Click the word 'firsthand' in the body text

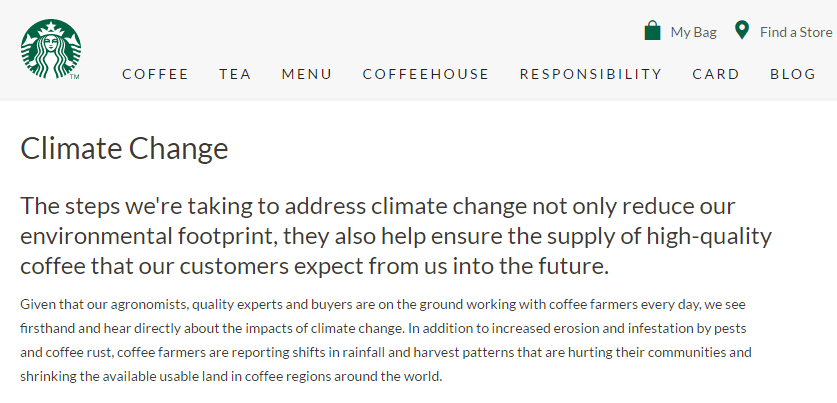[x=46, y=328]
